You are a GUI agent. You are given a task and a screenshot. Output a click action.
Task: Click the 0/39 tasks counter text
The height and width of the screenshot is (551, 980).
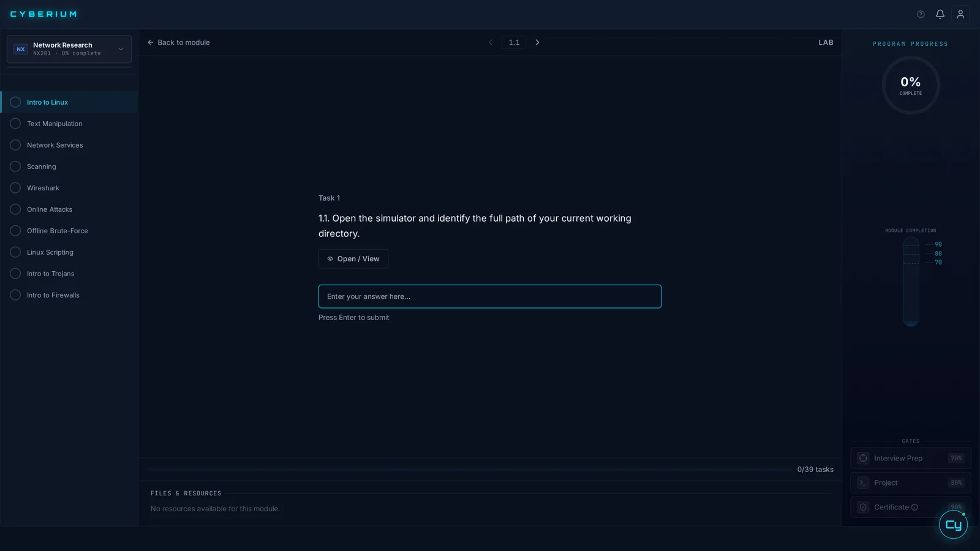click(815, 470)
